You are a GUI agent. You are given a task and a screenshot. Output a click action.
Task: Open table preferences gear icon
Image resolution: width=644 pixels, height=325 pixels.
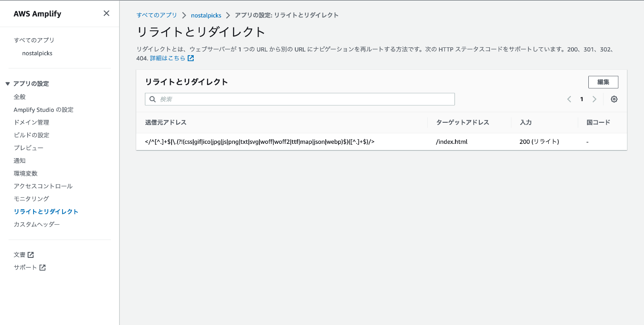coord(614,99)
